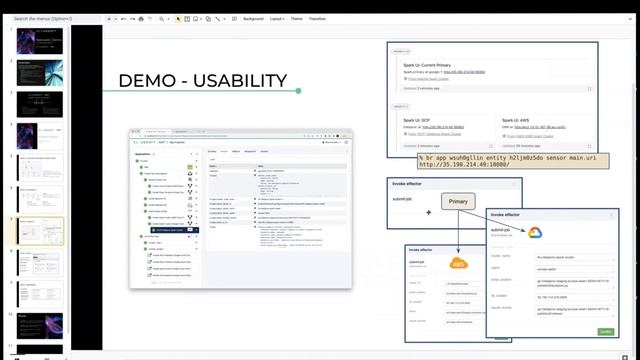The image size is (640, 360).
Task: Open the Layout dropdown
Action: pos(277,19)
